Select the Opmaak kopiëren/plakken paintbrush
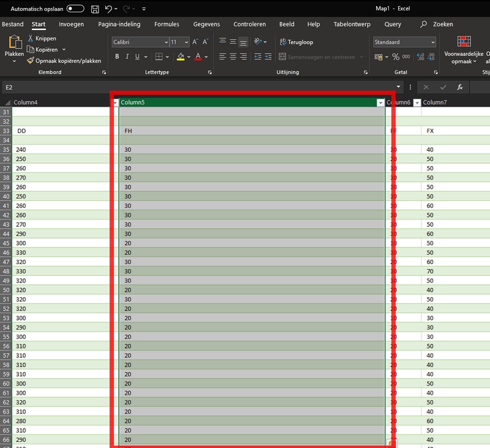 coord(31,61)
